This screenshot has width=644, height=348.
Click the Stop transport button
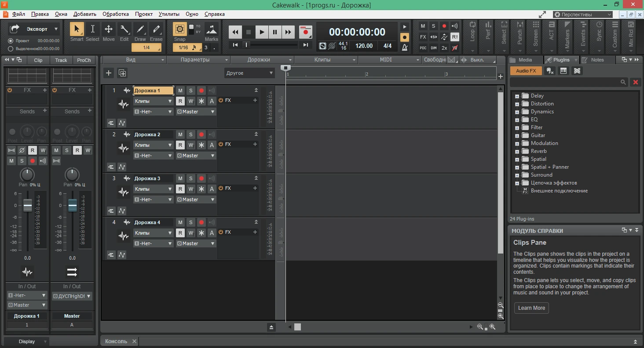(x=249, y=32)
